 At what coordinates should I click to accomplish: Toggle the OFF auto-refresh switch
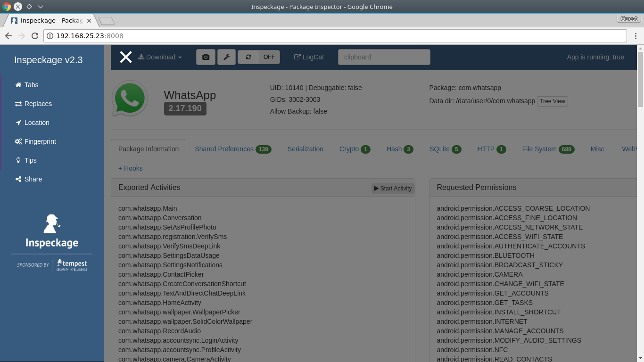click(269, 57)
